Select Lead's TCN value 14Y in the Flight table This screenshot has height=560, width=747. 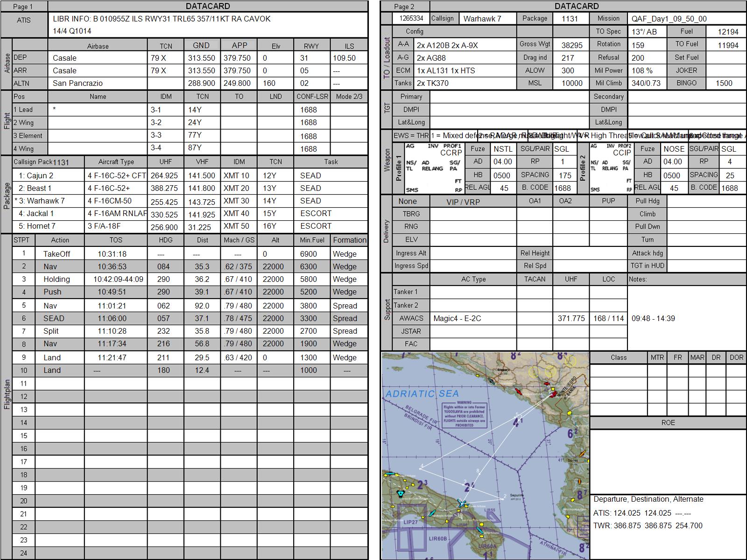[195, 110]
